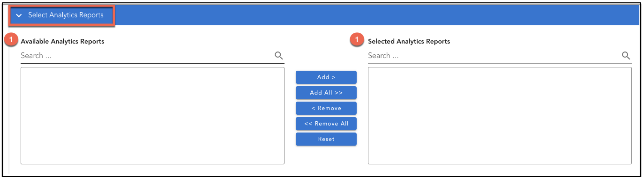The height and width of the screenshot is (177, 644).
Task: Select the Selected Analytics Reports label
Action: (409, 41)
